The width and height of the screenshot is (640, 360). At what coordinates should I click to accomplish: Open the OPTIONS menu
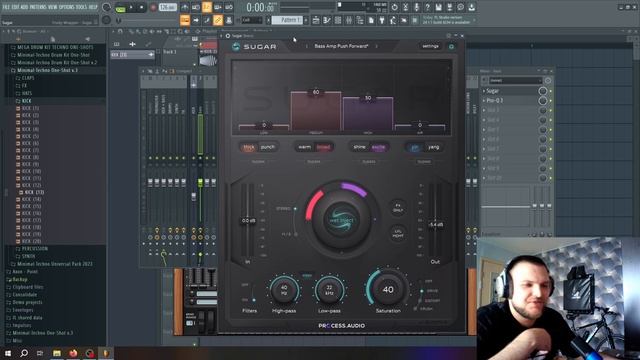(x=67, y=7)
